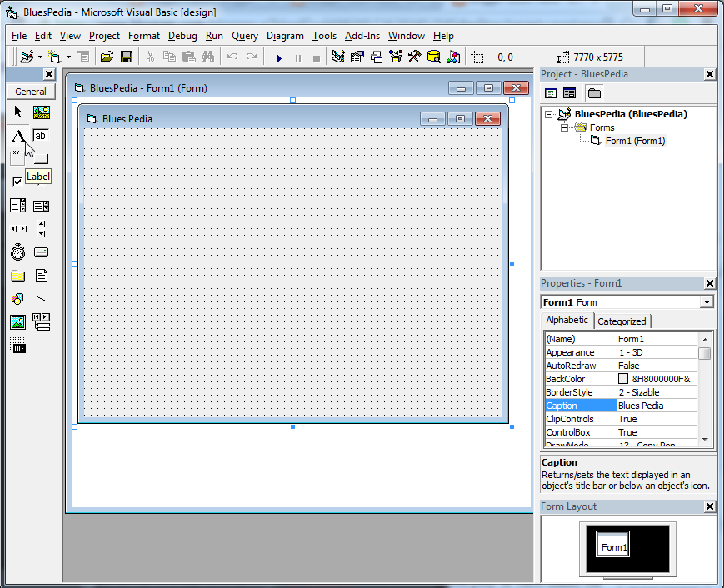Run the project with the Start button
The width and height of the screenshot is (724, 588).
coord(279,57)
